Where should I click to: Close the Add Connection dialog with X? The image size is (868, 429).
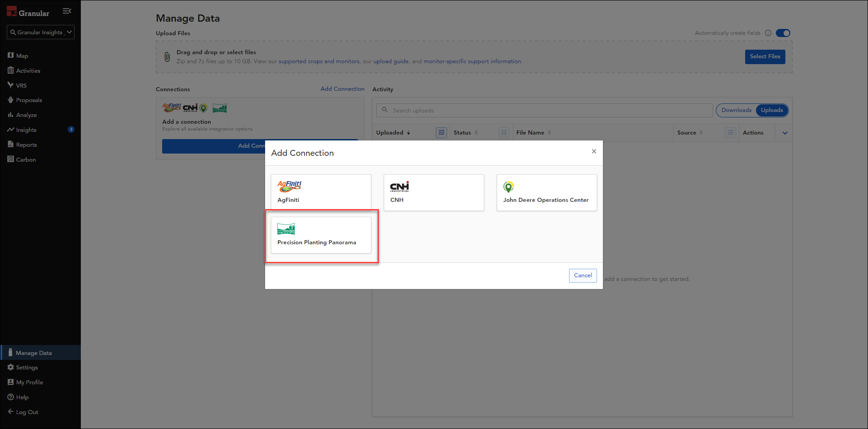(594, 151)
